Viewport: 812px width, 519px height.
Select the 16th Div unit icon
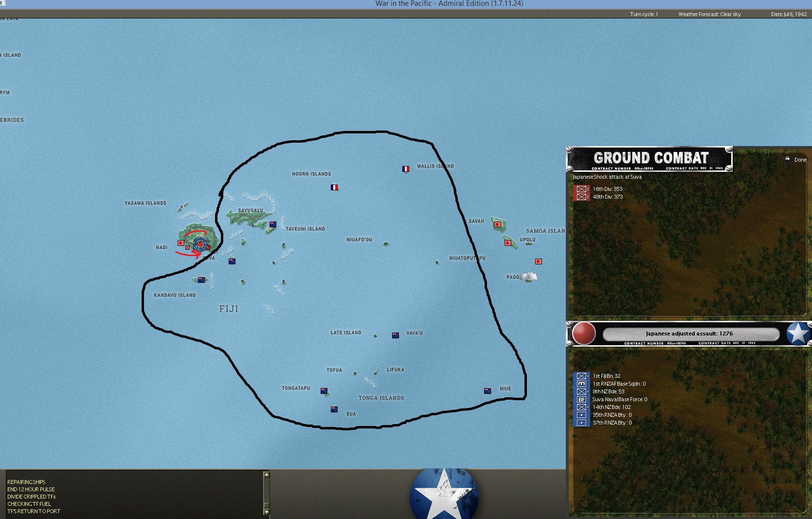pyautogui.click(x=581, y=189)
